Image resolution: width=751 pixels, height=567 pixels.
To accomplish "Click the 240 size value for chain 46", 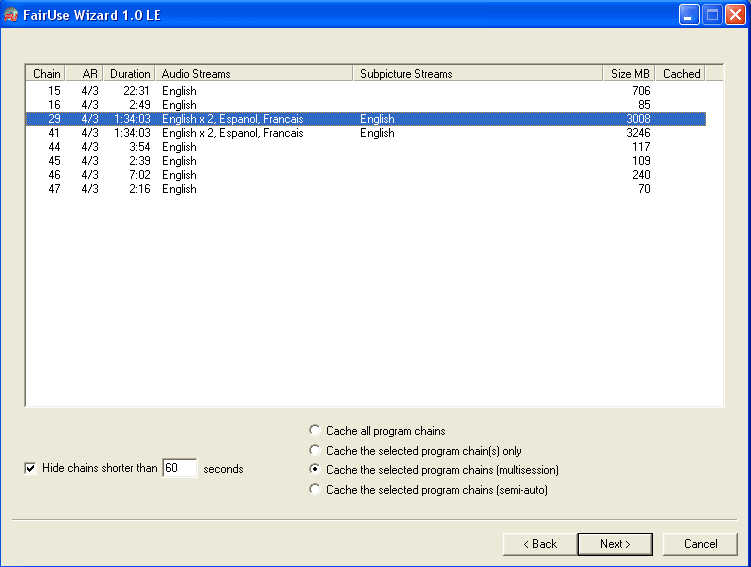I will 641,175.
